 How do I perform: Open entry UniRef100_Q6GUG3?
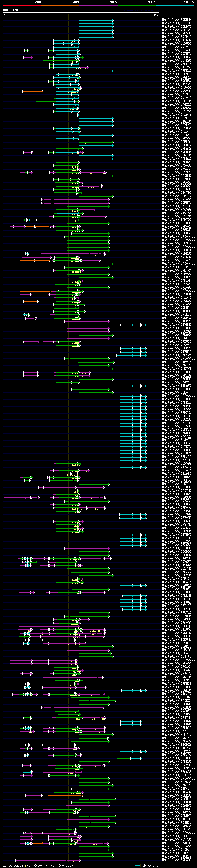pos(177,57)
